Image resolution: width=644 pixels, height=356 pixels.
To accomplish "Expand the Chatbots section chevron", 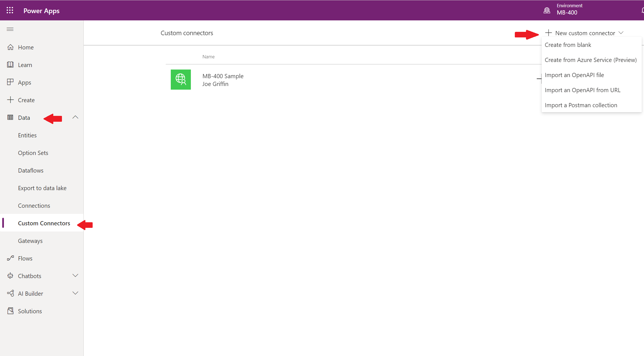I will point(75,276).
